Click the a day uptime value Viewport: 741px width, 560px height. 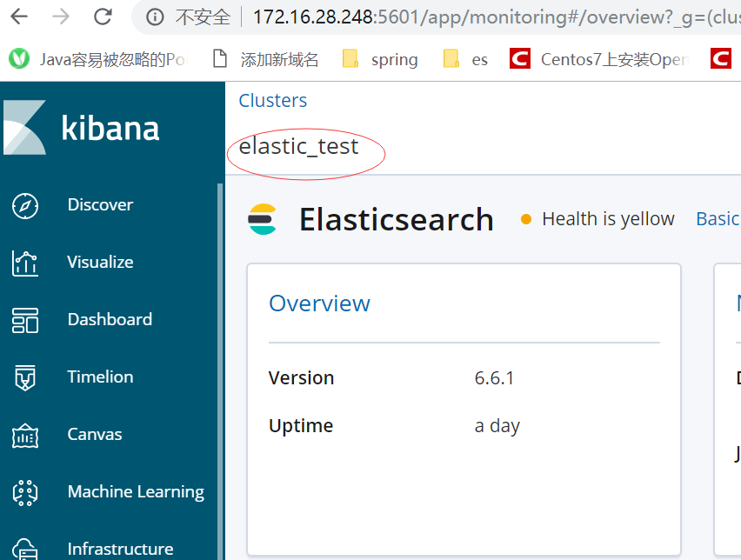coord(497,426)
